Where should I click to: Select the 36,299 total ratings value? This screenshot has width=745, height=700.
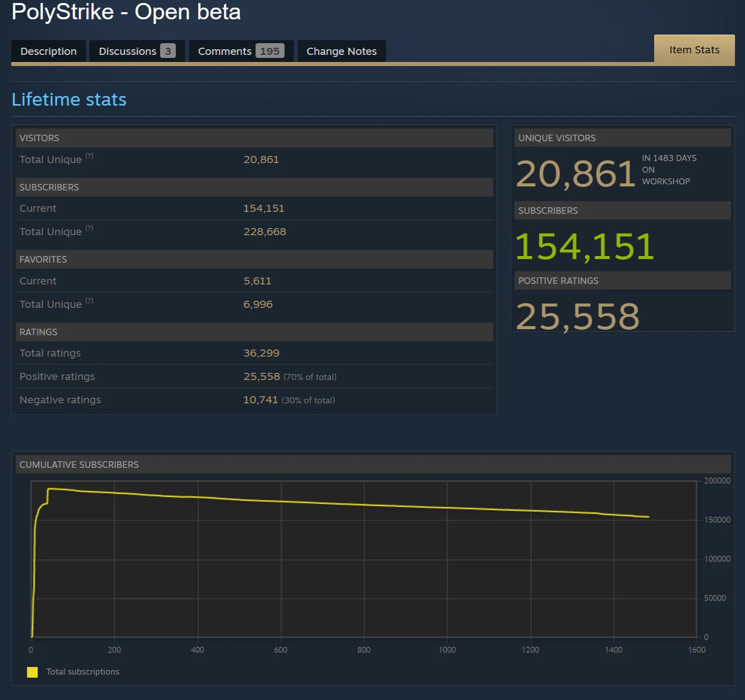[262, 353]
